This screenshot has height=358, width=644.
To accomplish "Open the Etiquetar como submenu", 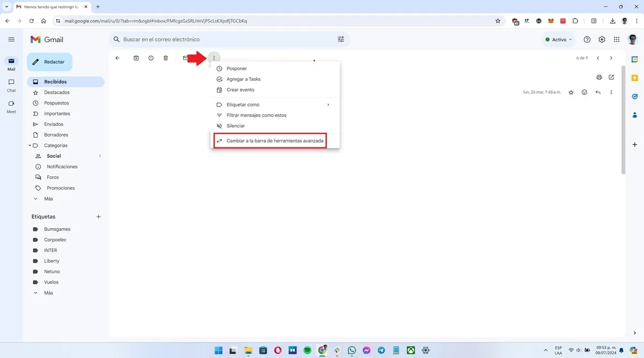I will [x=244, y=104].
